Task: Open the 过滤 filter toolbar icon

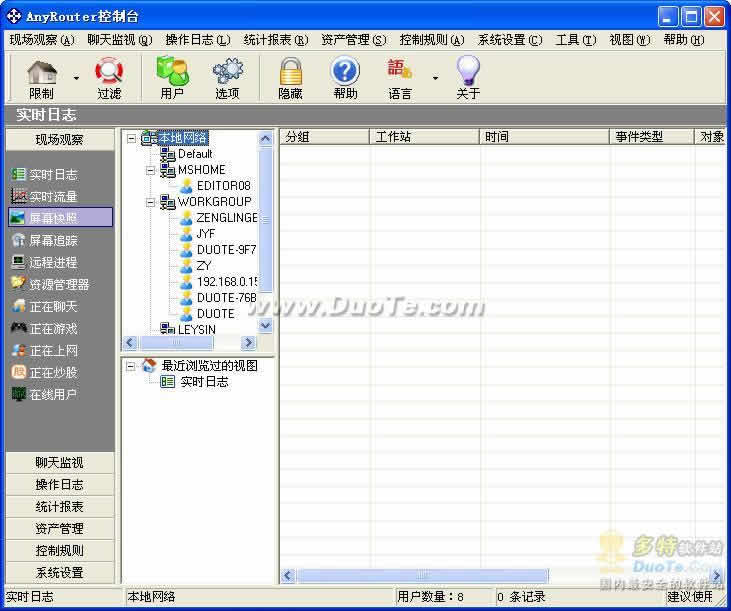Action: [109, 77]
